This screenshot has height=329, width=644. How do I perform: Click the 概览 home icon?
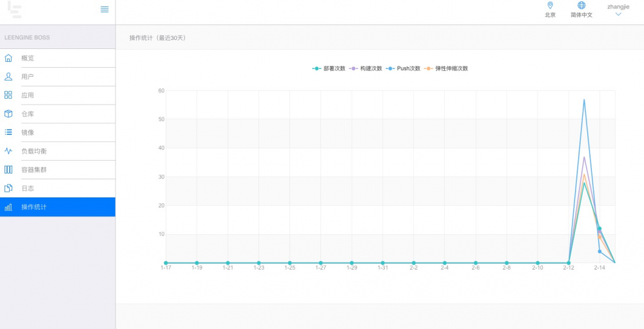coord(8,58)
